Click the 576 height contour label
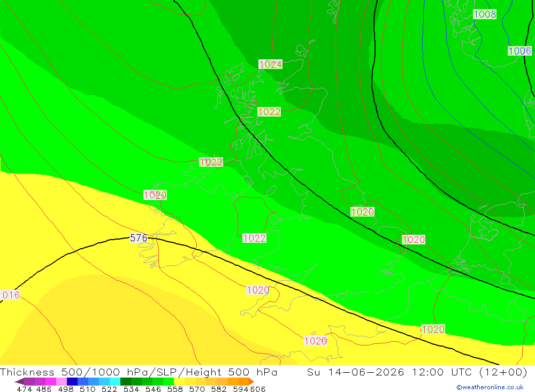 (138, 238)
